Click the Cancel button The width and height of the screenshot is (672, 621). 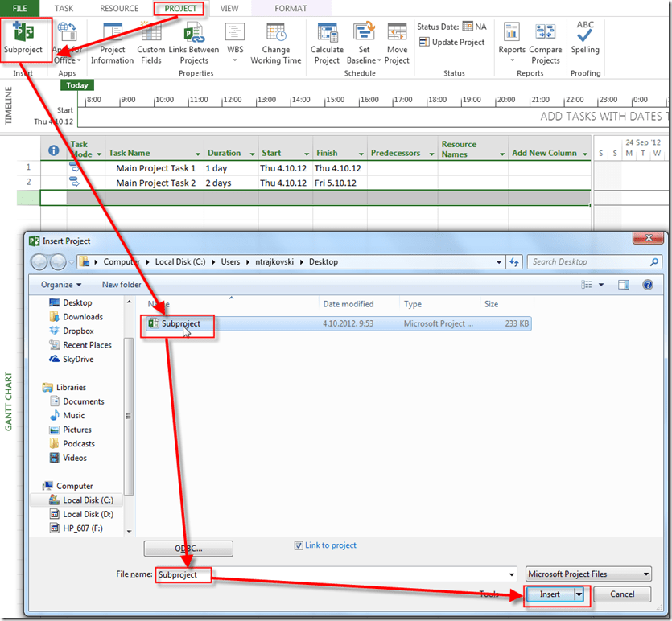point(622,595)
